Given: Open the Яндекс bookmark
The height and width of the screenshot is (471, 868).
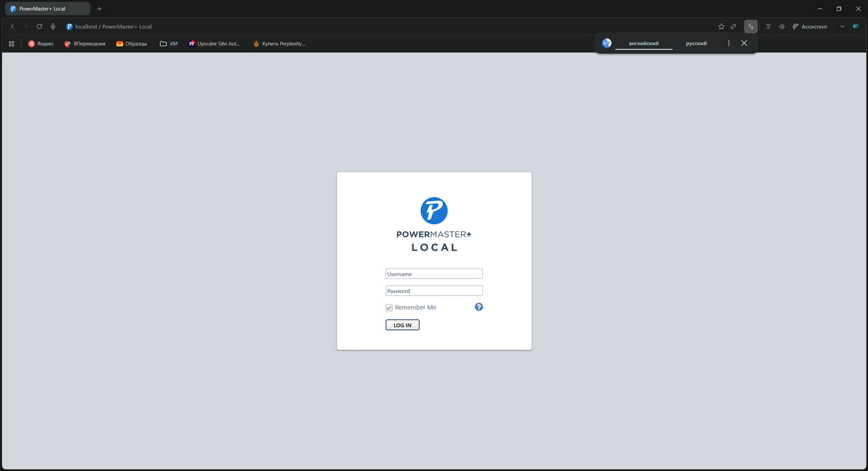Looking at the screenshot, I should (41, 44).
